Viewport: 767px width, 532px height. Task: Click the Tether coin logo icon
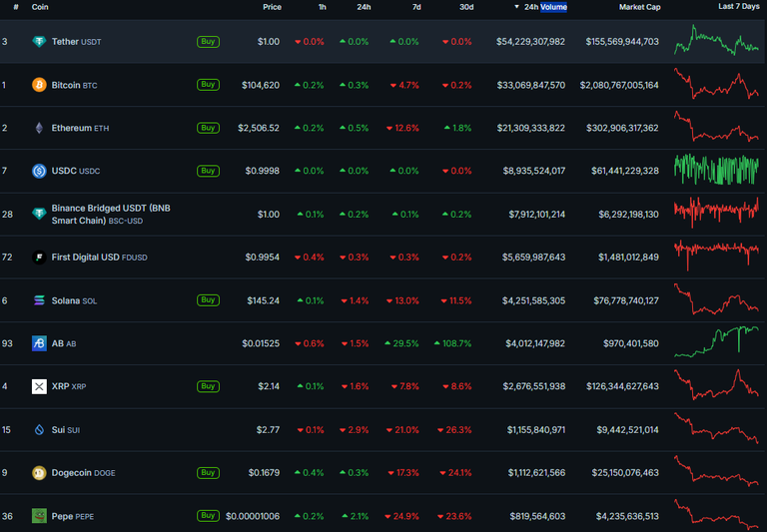pyautogui.click(x=39, y=42)
